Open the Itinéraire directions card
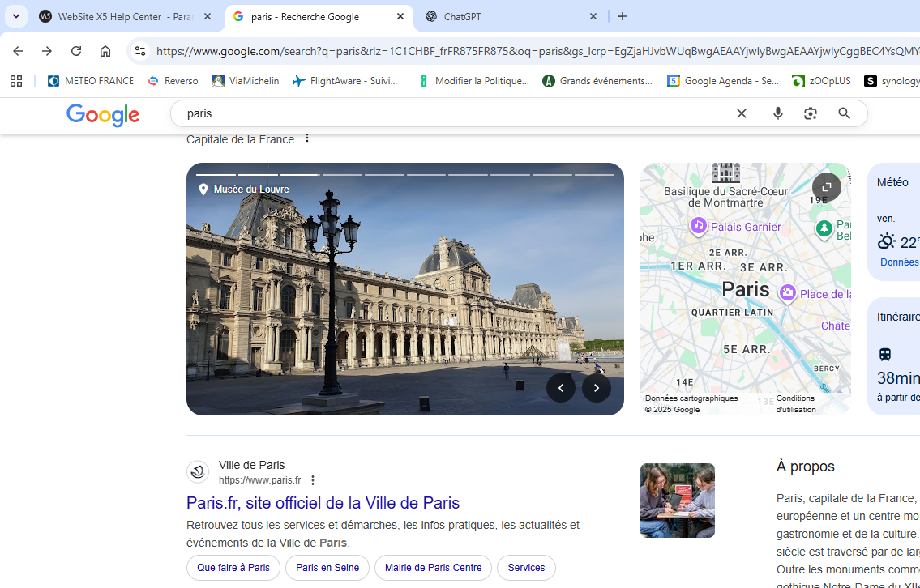This screenshot has width=920, height=588. pos(893,356)
